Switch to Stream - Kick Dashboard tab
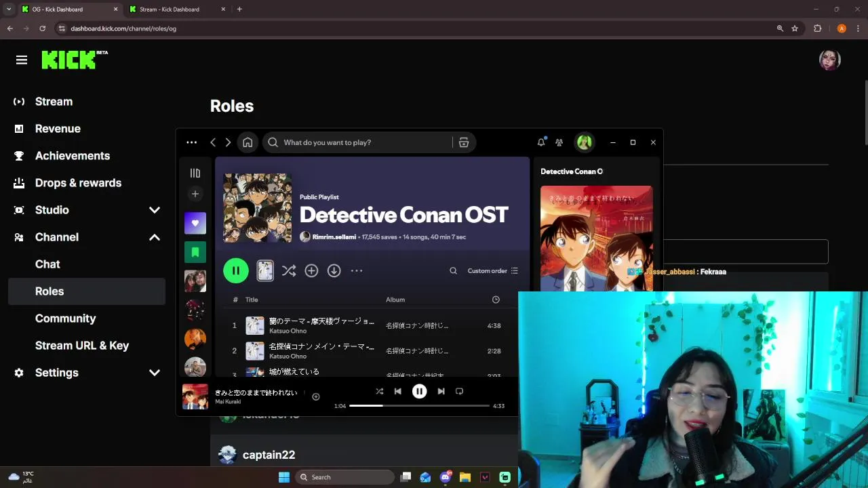Image resolution: width=868 pixels, height=488 pixels. click(178, 9)
